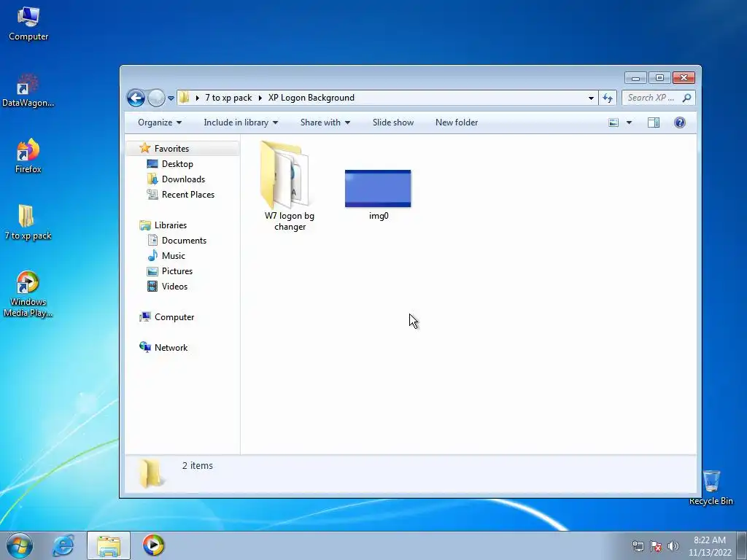Image resolution: width=747 pixels, height=560 pixels.
Task: Select Libraries in navigation pane
Action: pyautogui.click(x=171, y=225)
